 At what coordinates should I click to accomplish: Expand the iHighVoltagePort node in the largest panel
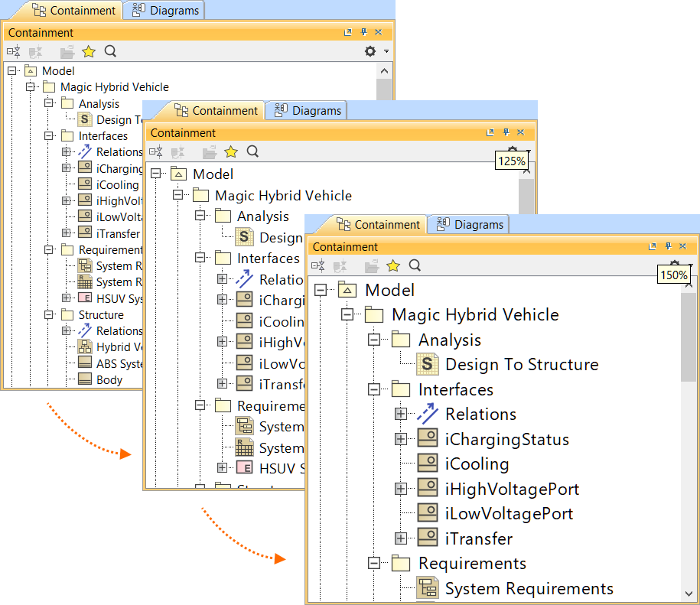pos(400,489)
